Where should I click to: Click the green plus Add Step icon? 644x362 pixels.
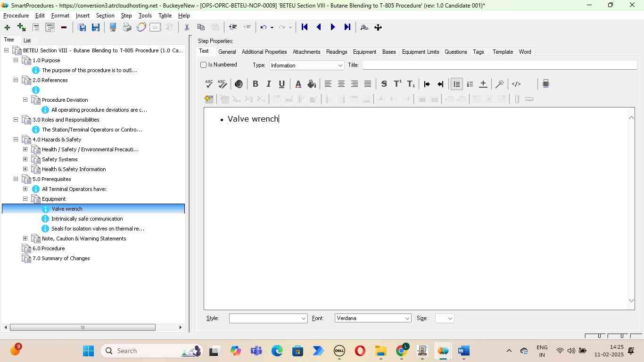(7, 27)
